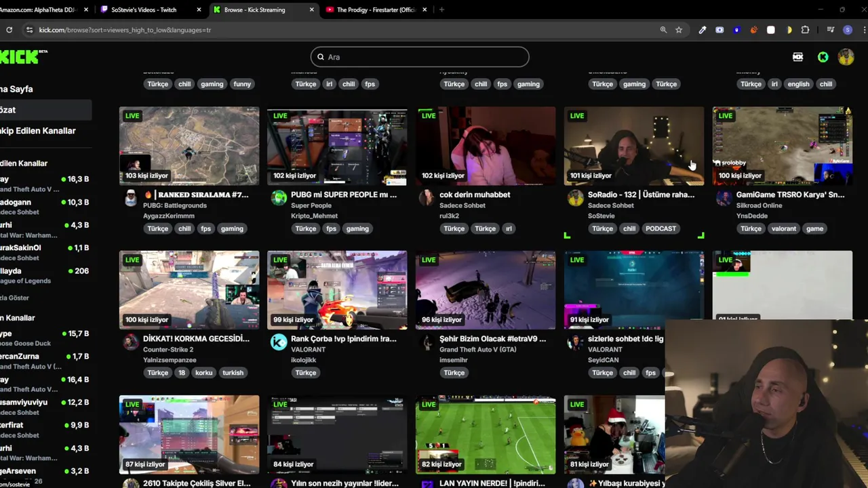Switch to The Prodigy - Firestarter tab
This screenshot has height=488, width=868.
click(376, 9)
